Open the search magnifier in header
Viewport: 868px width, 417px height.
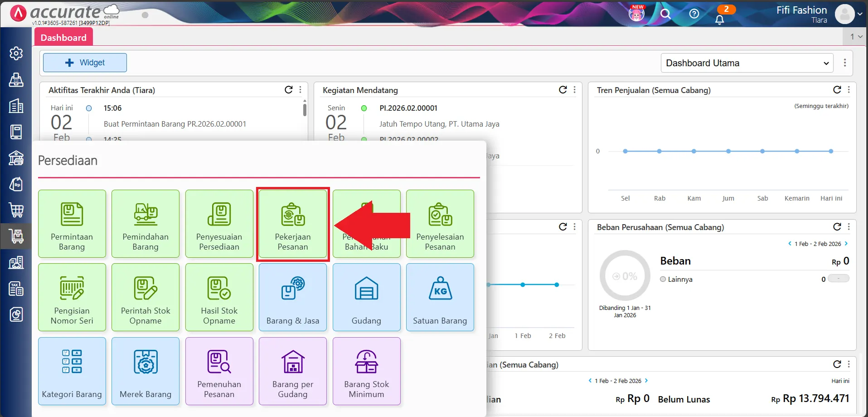point(665,14)
